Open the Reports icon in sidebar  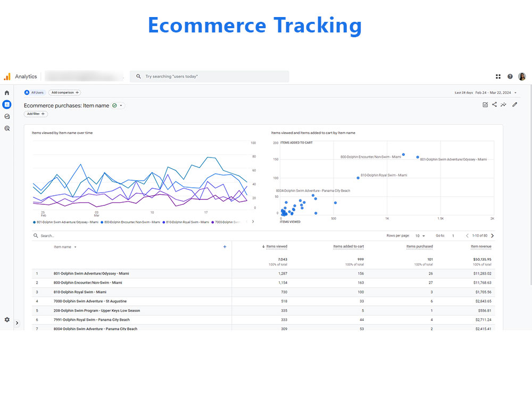tap(7, 104)
